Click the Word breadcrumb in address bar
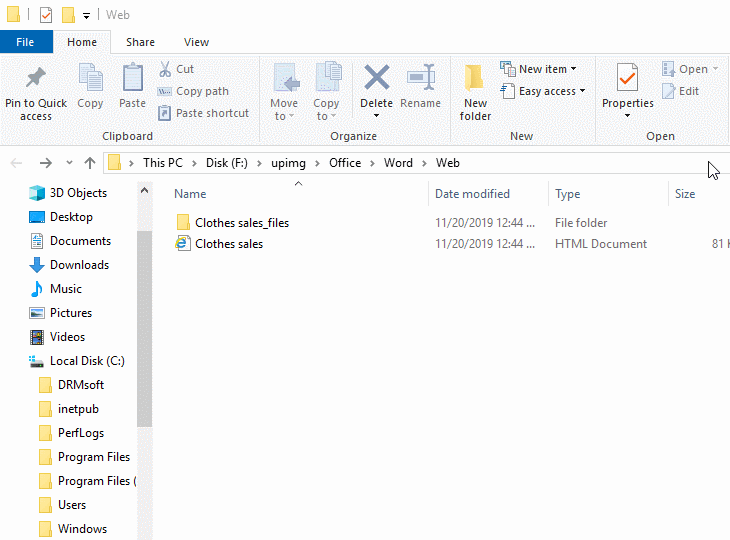Screen dimensions: 730x540 click(398, 163)
